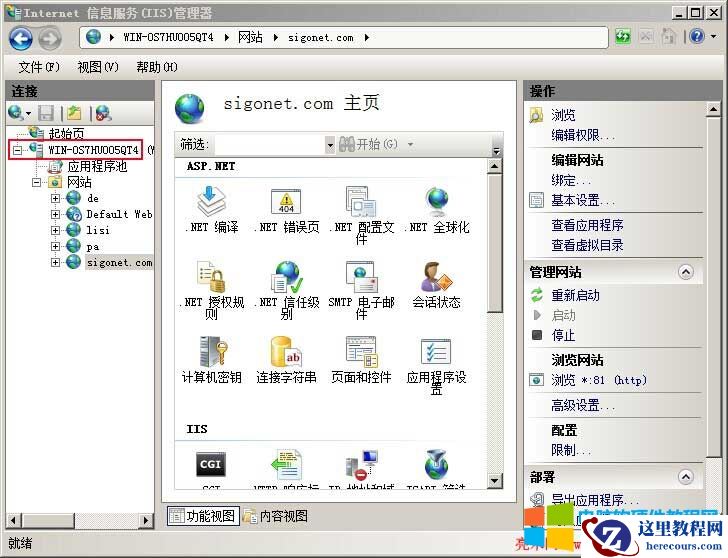This screenshot has width=728, height=558.
Task: Click the Forward navigation arrow button
Action: tap(50, 39)
